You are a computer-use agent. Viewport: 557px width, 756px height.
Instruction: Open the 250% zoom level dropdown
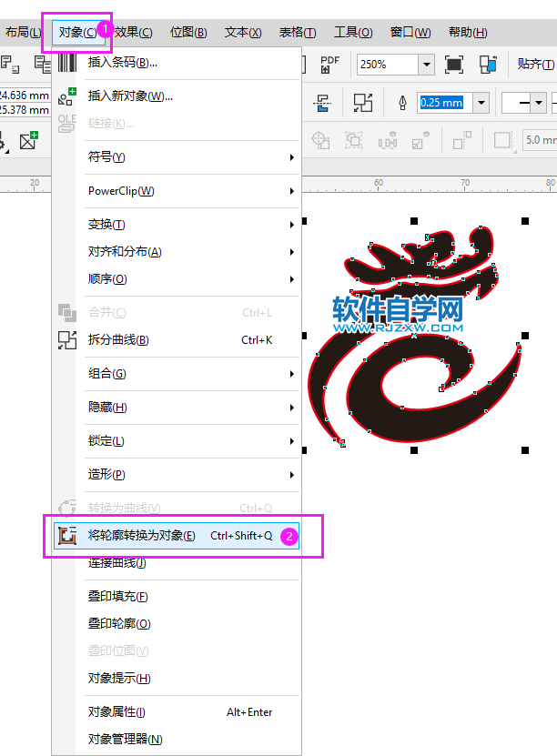tap(426, 64)
